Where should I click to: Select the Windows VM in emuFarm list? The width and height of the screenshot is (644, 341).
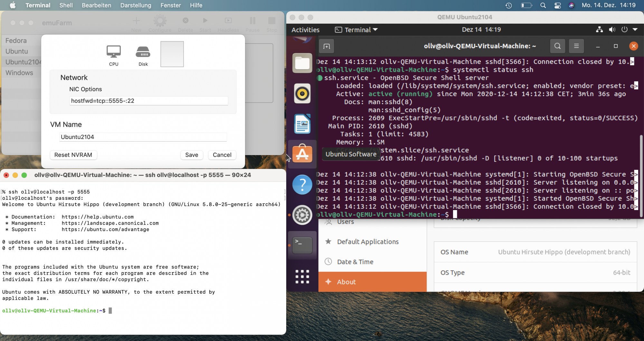(19, 73)
